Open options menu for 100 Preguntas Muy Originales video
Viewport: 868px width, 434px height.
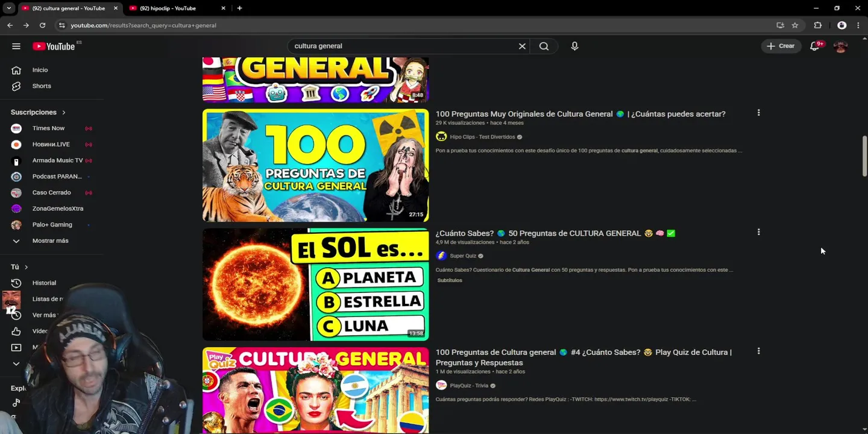[x=758, y=113]
